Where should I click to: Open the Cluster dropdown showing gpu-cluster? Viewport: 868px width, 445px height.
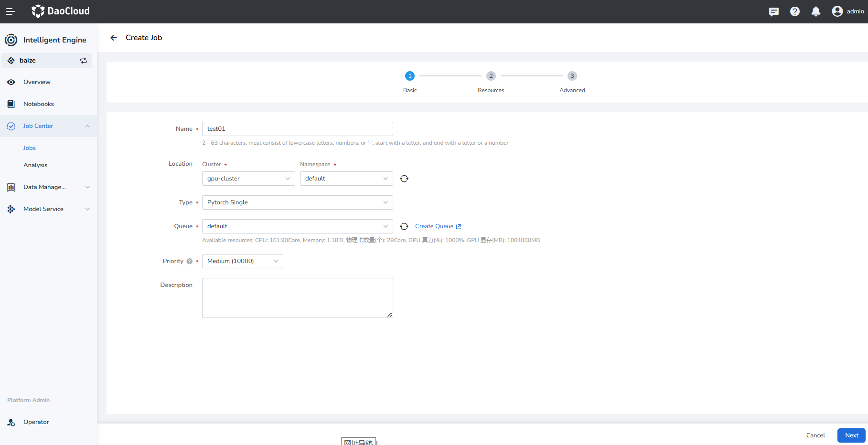coord(248,179)
